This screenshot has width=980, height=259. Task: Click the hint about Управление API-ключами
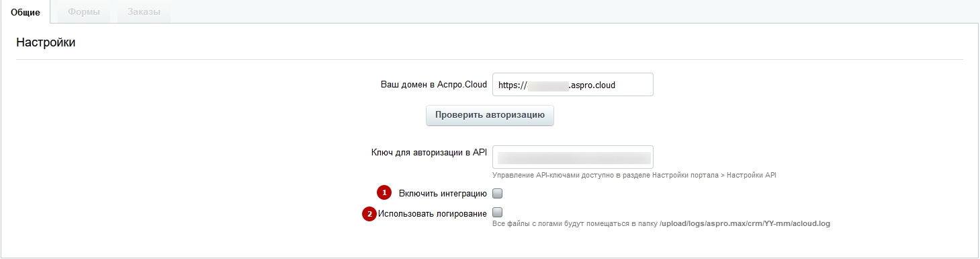pyautogui.click(x=634, y=176)
